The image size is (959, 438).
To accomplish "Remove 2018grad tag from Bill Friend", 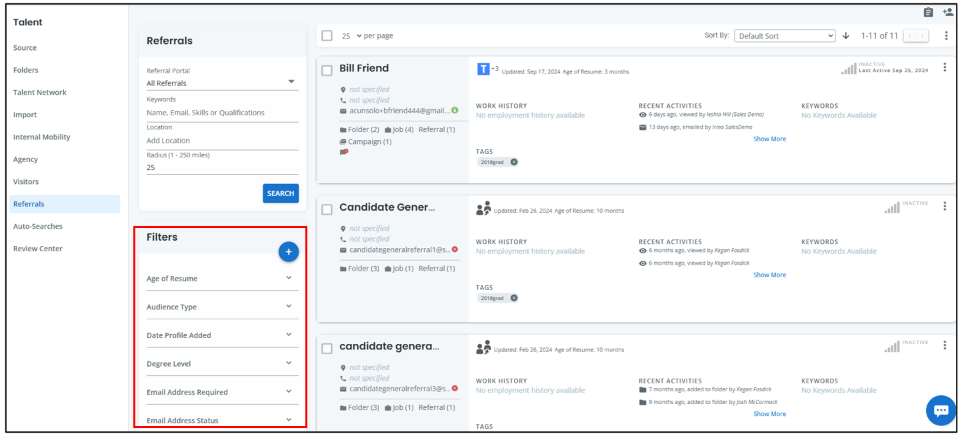I will coord(514,162).
